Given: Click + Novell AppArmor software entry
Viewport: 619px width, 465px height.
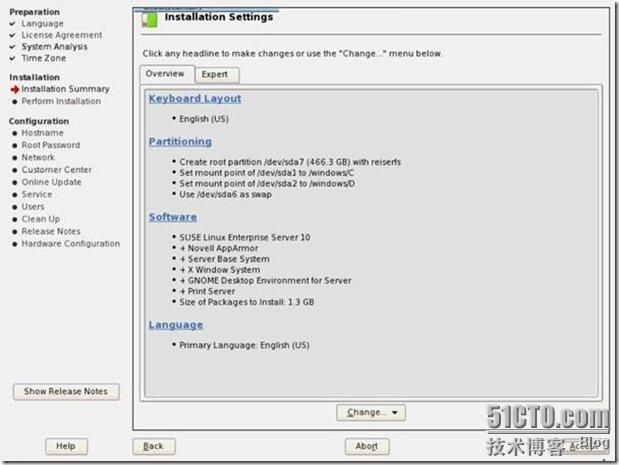Looking at the screenshot, I should (x=219, y=248).
